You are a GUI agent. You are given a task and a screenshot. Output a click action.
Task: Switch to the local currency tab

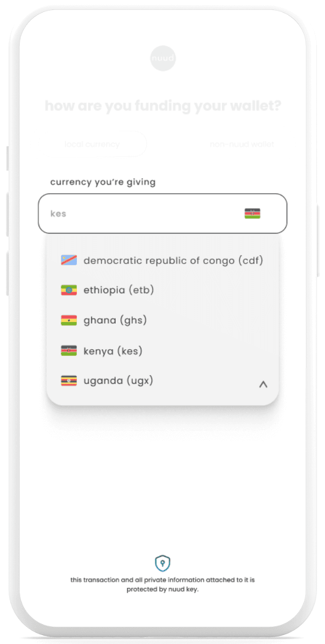click(x=92, y=144)
